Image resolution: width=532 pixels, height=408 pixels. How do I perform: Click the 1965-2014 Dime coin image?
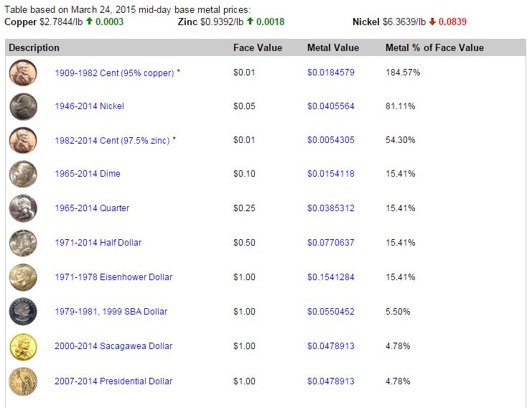(x=23, y=174)
